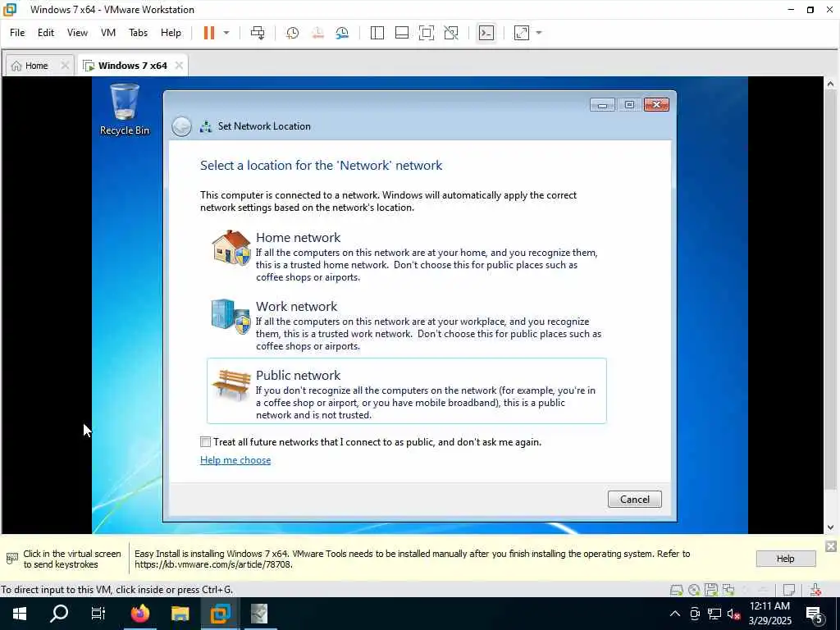840x630 pixels.
Task: Expand the stretch display dropdown arrow
Action: click(539, 33)
